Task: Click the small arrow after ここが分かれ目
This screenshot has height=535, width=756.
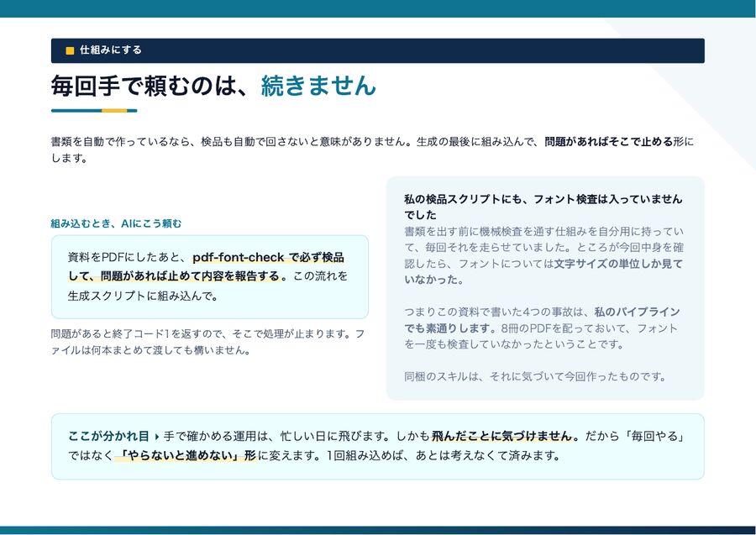Action: [x=157, y=438]
